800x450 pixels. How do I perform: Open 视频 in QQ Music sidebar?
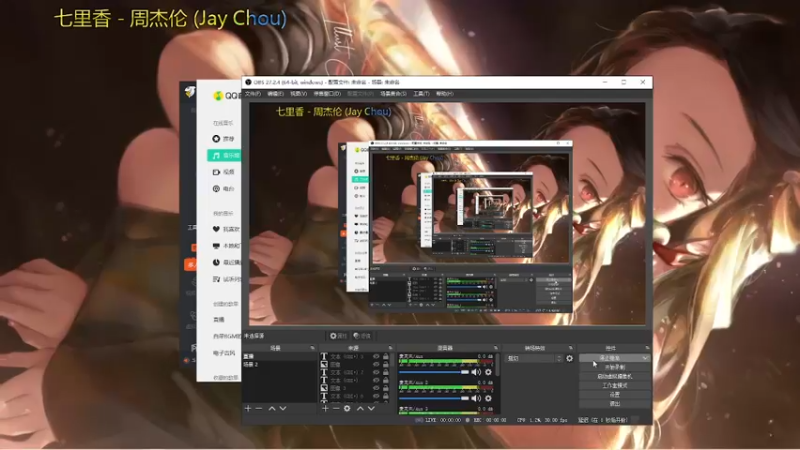[223, 172]
